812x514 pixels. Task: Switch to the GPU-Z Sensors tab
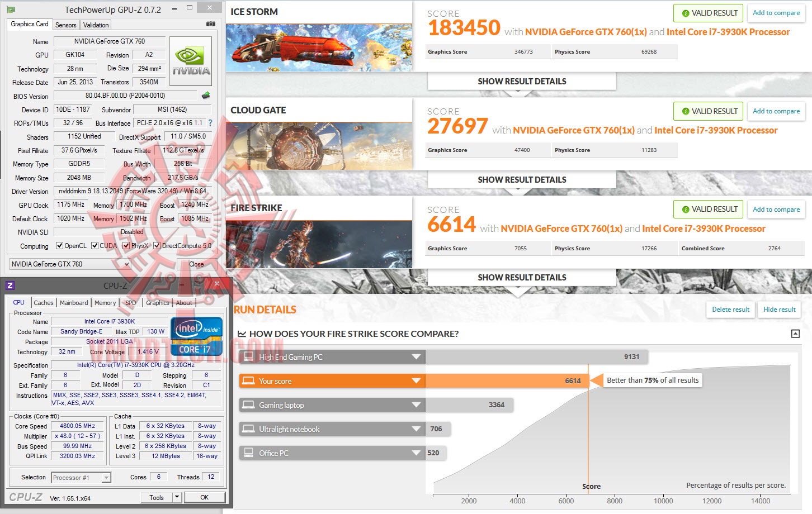pos(66,25)
